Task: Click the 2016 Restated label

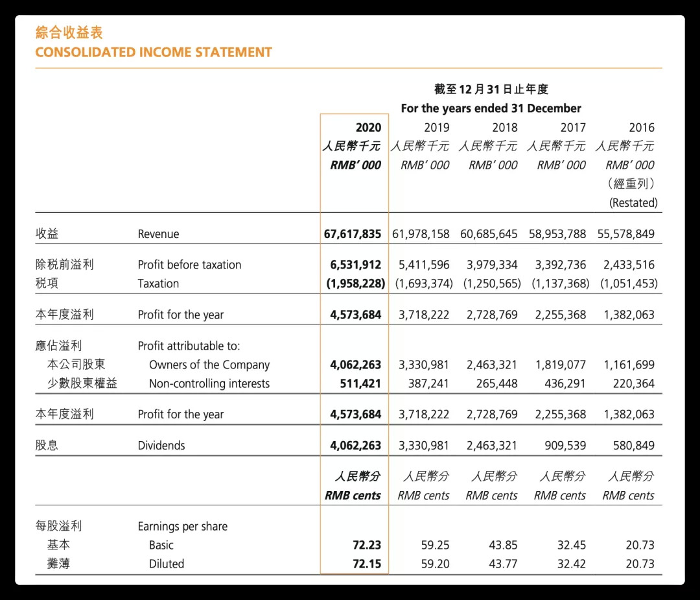Action: (x=633, y=203)
